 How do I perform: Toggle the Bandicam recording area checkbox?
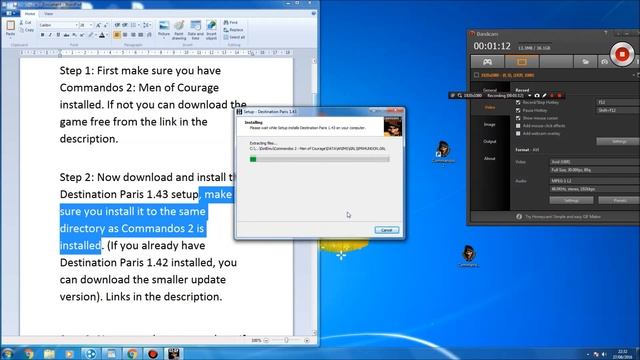(476, 75)
